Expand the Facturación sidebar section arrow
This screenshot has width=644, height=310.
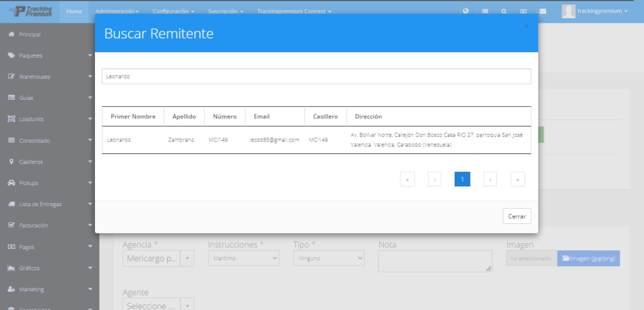point(91,225)
